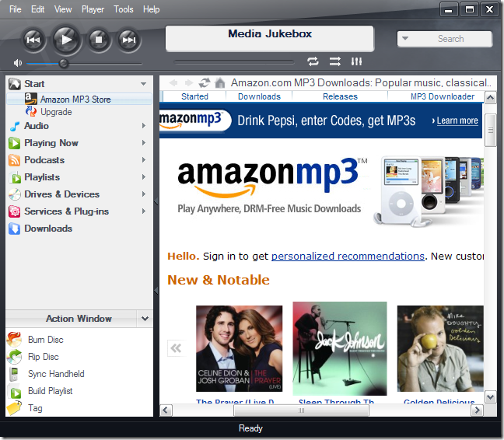
Task: Open the Golden Delicious album cover
Action: coord(440,348)
